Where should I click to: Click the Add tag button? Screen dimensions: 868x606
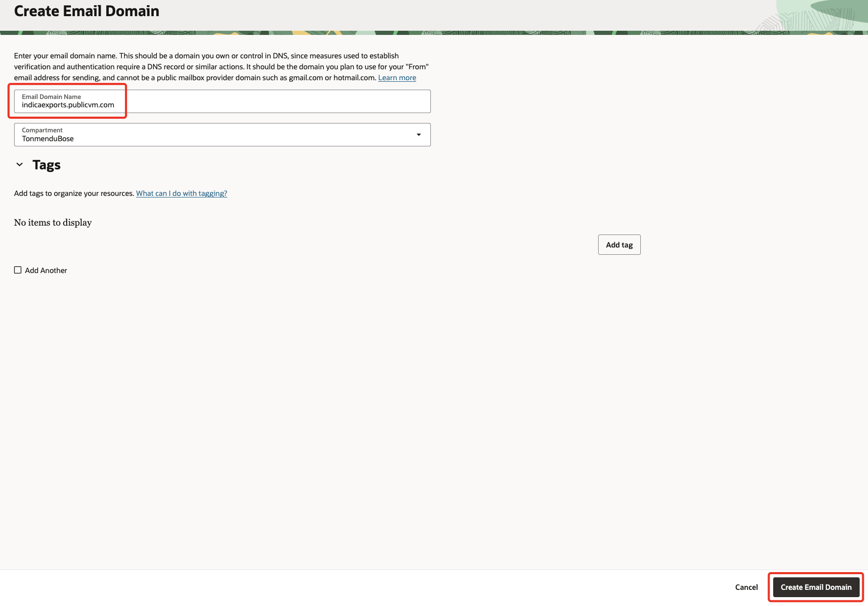click(x=619, y=244)
